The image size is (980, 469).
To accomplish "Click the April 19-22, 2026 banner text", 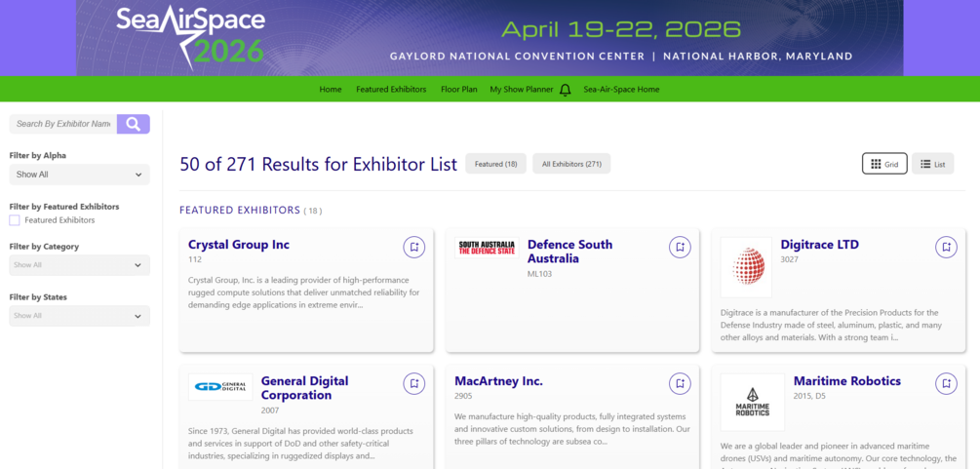I will [x=621, y=29].
